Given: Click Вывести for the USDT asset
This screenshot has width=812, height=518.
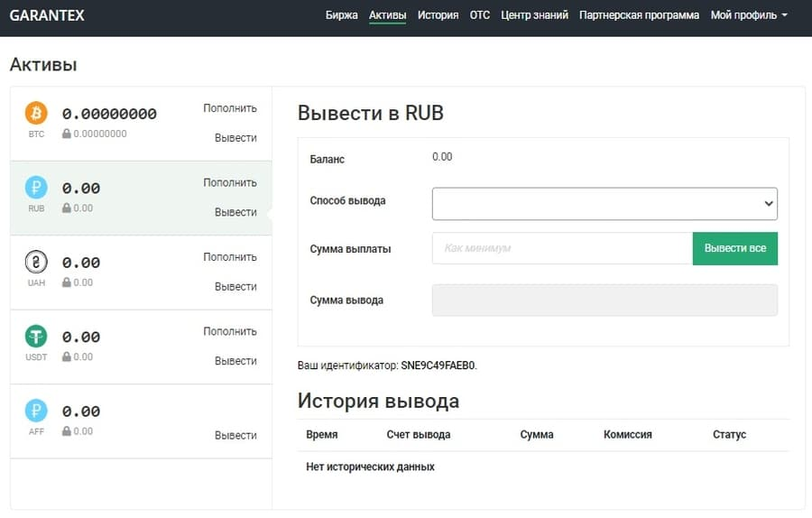Looking at the screenshot, I should pos(235,361).
